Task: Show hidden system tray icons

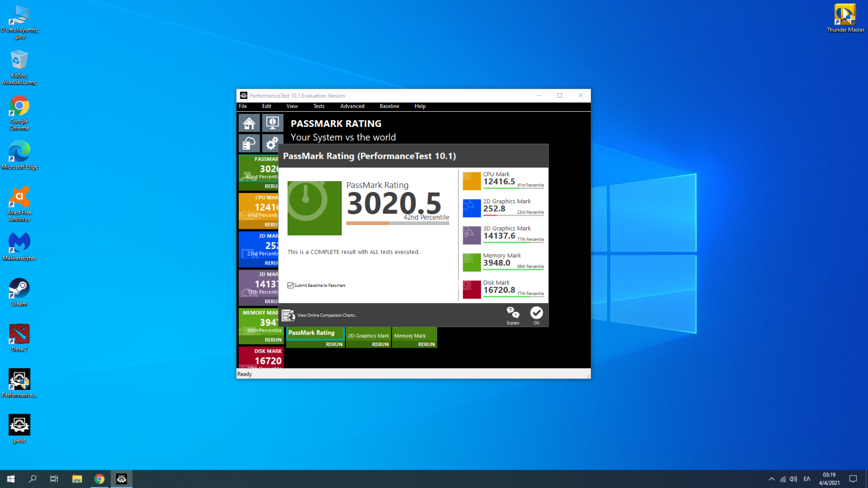Action: [771, 479]
